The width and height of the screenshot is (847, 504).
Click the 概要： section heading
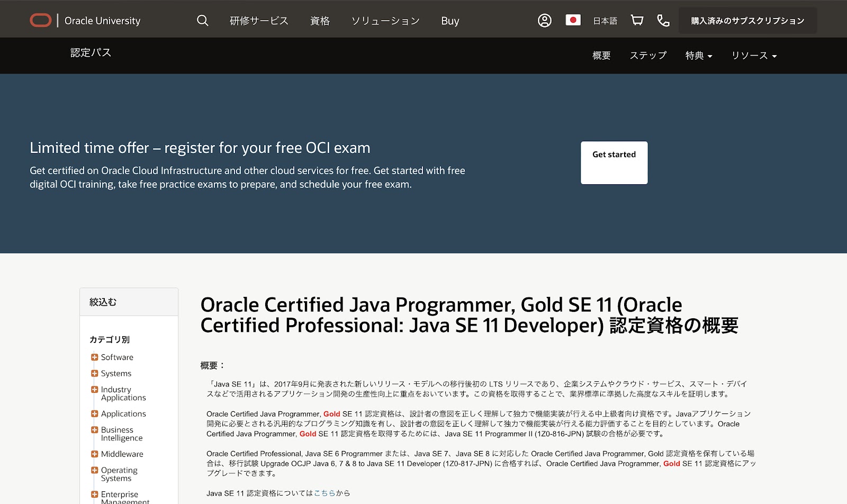[213, 365]
